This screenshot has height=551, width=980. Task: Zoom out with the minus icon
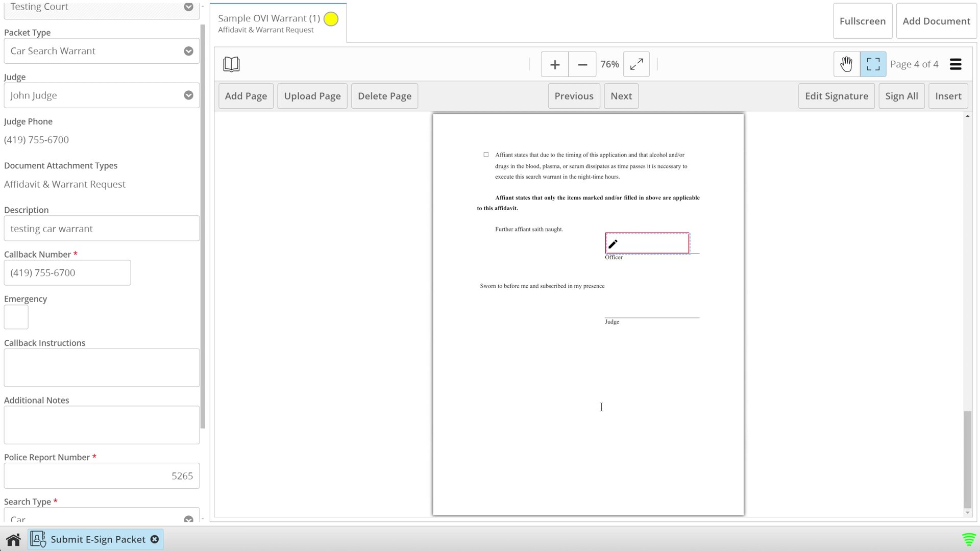582,64
